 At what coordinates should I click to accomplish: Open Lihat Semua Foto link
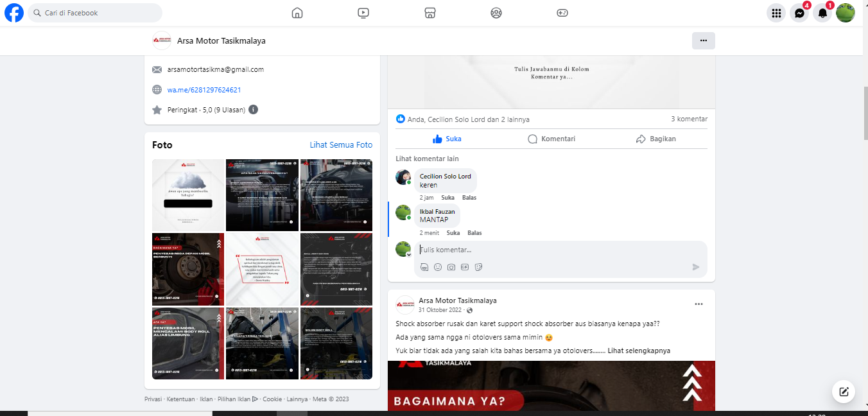(341, 145)
